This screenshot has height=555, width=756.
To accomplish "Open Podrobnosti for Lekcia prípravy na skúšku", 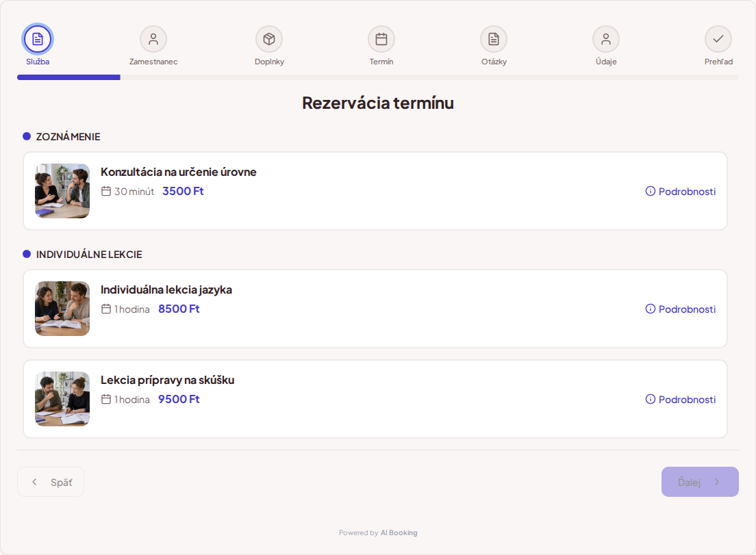I will 680,400.
